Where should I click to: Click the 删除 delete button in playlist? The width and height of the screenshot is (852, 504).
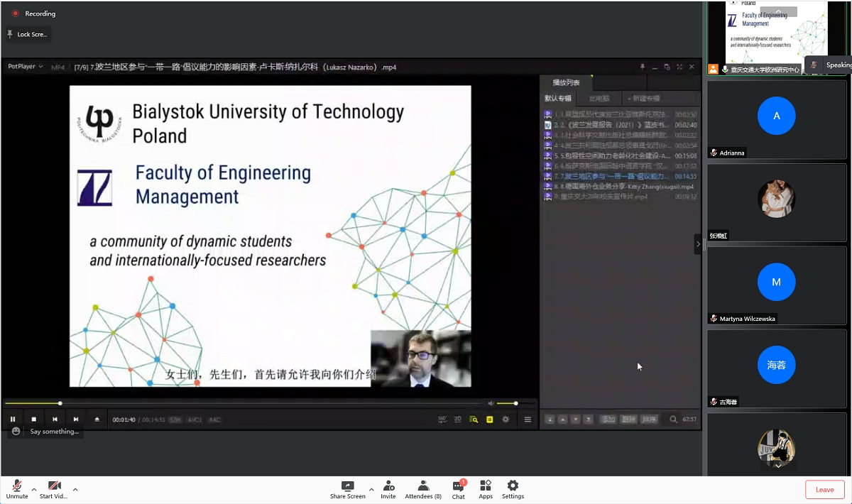coord(628,420)
